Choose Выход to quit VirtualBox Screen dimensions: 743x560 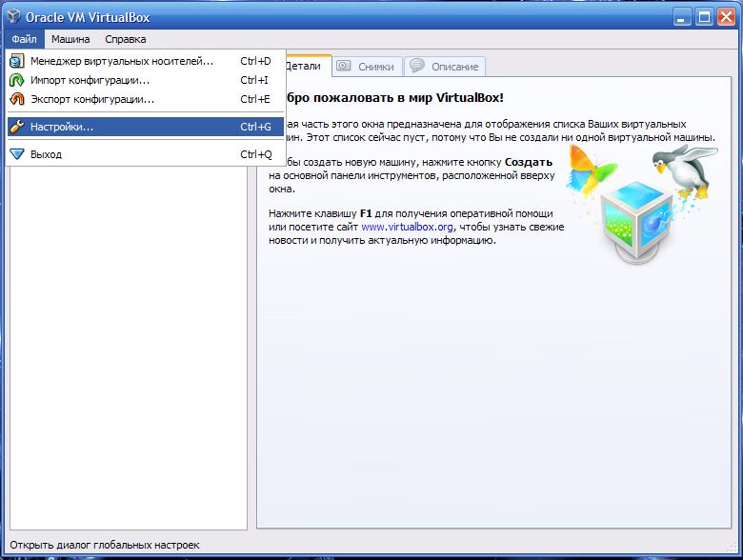pos(146,154)
